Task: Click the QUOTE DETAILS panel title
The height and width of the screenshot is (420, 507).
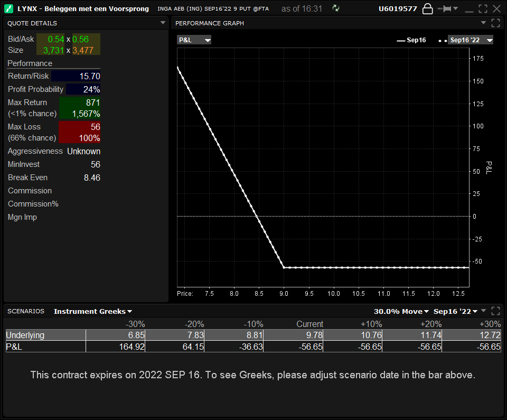Action: point(32,23)
